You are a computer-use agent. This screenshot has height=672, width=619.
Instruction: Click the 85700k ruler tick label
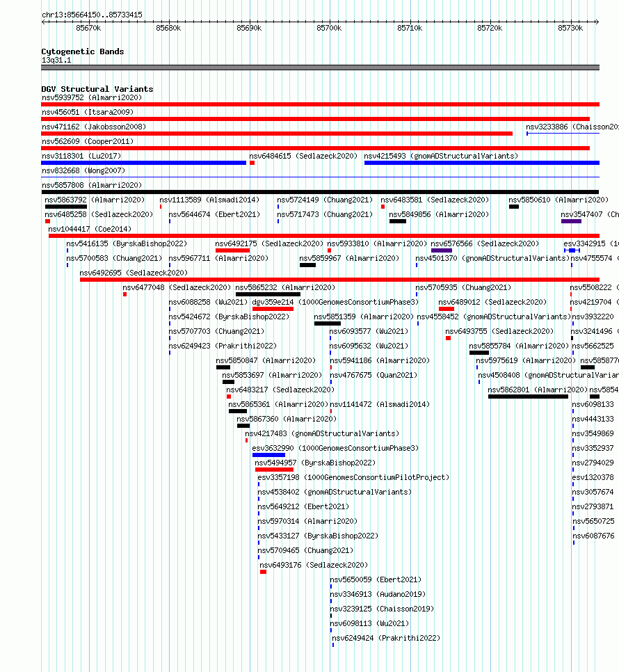click(329, 29)
